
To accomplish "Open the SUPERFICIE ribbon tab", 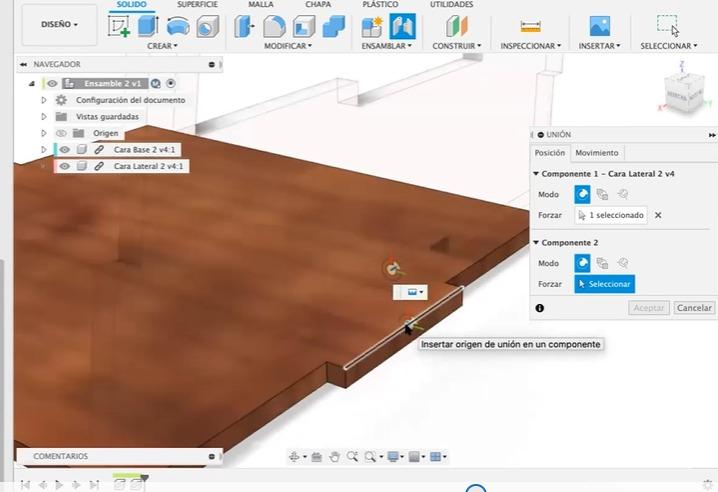I will point(197,4).
